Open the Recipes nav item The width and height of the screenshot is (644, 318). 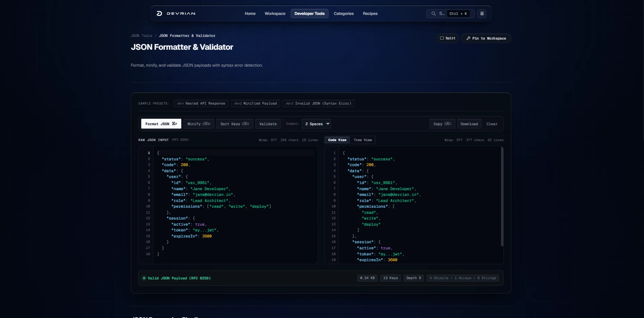tap(370, 14)
